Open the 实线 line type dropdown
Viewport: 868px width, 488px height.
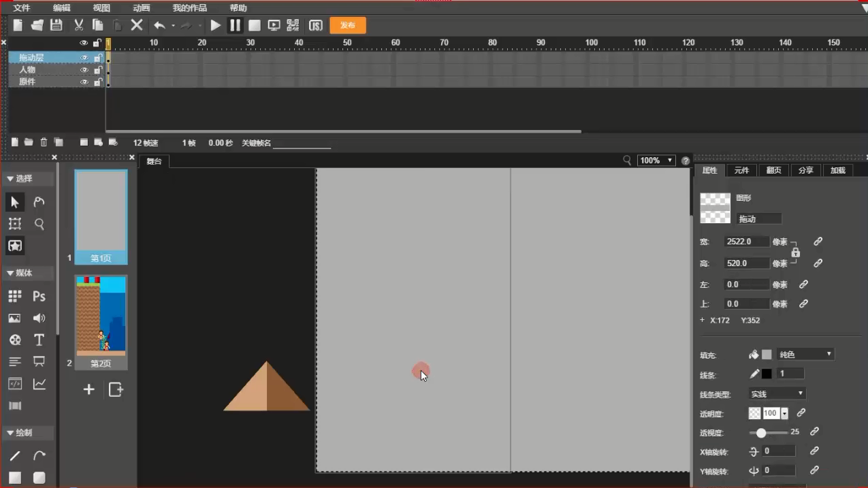(x=777, y=393)
